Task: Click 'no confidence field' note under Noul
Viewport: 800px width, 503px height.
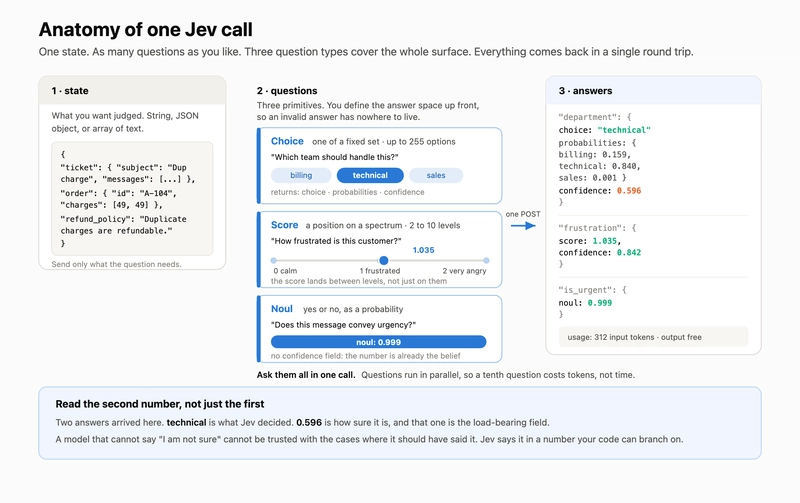Action: [365, 356]
